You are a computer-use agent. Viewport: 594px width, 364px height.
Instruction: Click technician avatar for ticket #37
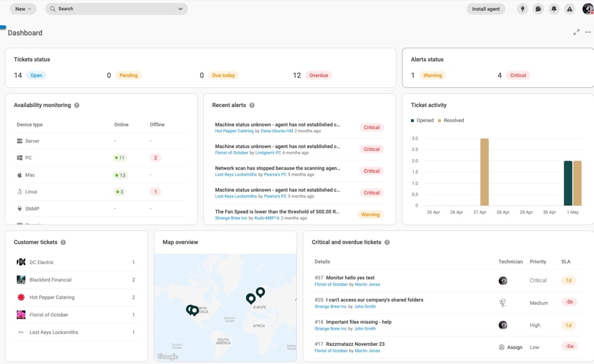[x=503, y=281]
